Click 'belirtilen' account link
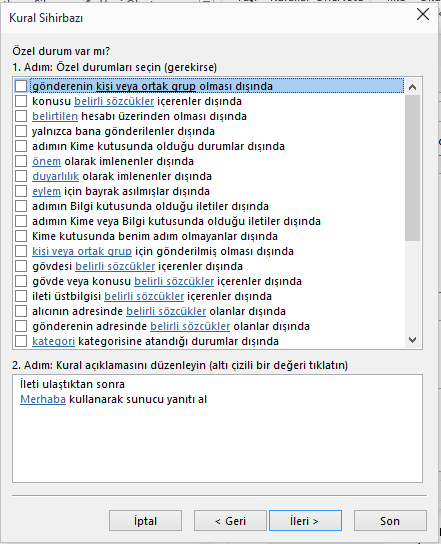 [55, 116]
